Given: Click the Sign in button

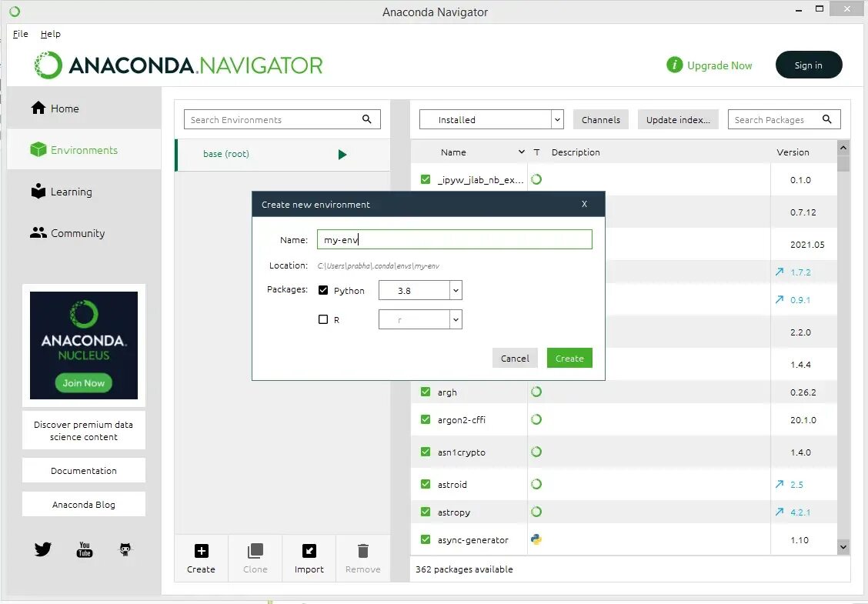Looking at the screenshot, I should (x=809, y=65).
